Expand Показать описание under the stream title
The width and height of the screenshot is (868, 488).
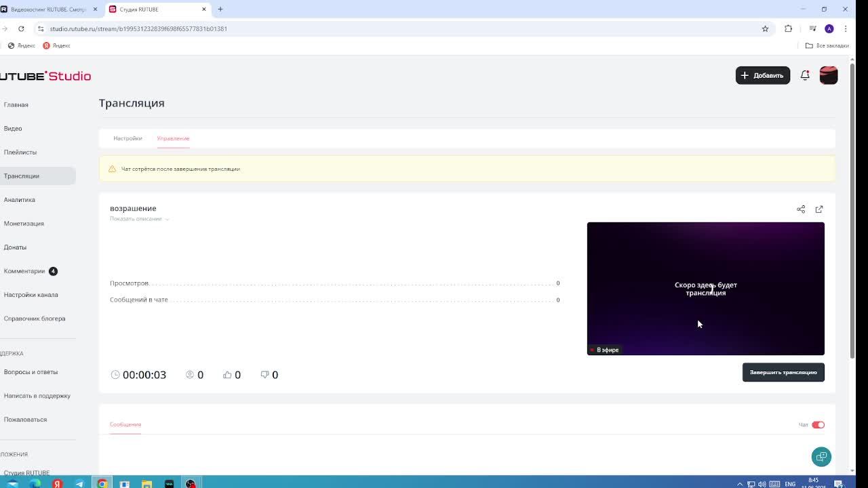pyautogui.click(x=139, y=219)
